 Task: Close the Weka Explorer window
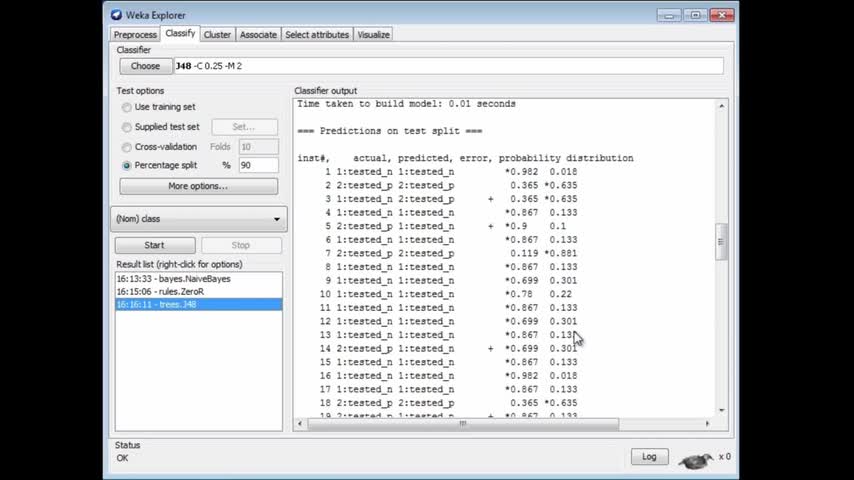point(722,15)
